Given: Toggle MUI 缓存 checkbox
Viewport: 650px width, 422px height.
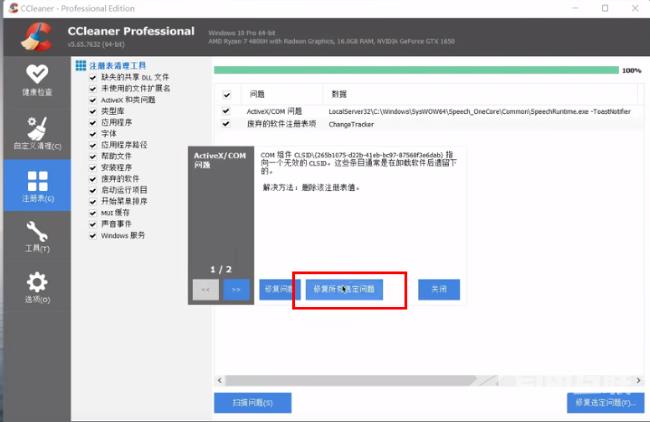Looking at the screenshot, I should (93, 213).
